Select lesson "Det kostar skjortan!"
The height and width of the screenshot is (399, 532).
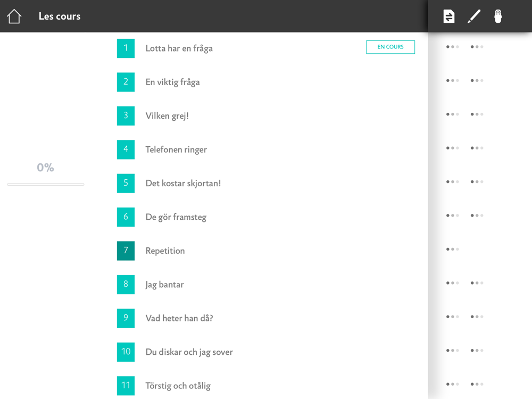pos(183,184)
